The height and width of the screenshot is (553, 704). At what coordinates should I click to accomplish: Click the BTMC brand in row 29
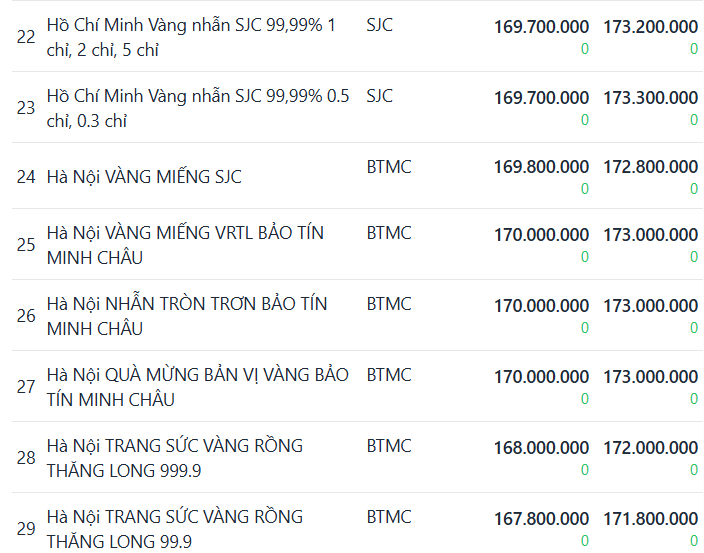point(389,517)
